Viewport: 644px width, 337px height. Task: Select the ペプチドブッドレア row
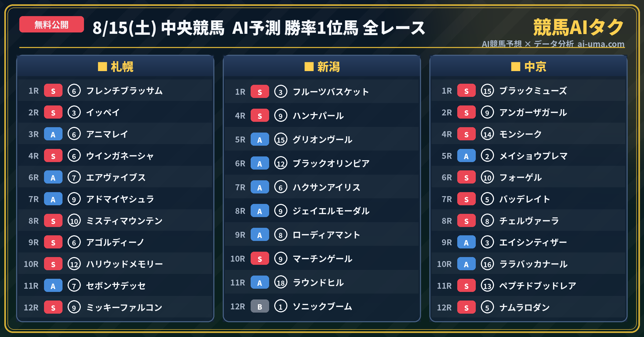[529, 286]
